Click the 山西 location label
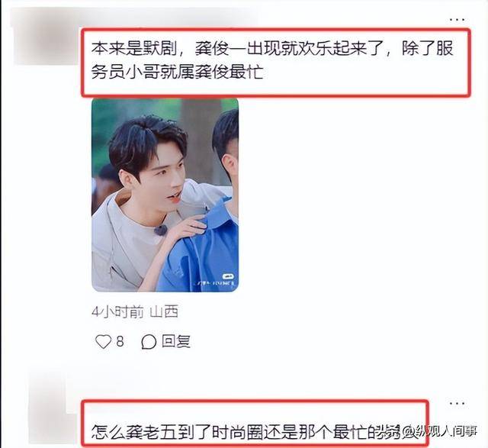The width and height of the screenshot is (488, 448). [164, 311]
